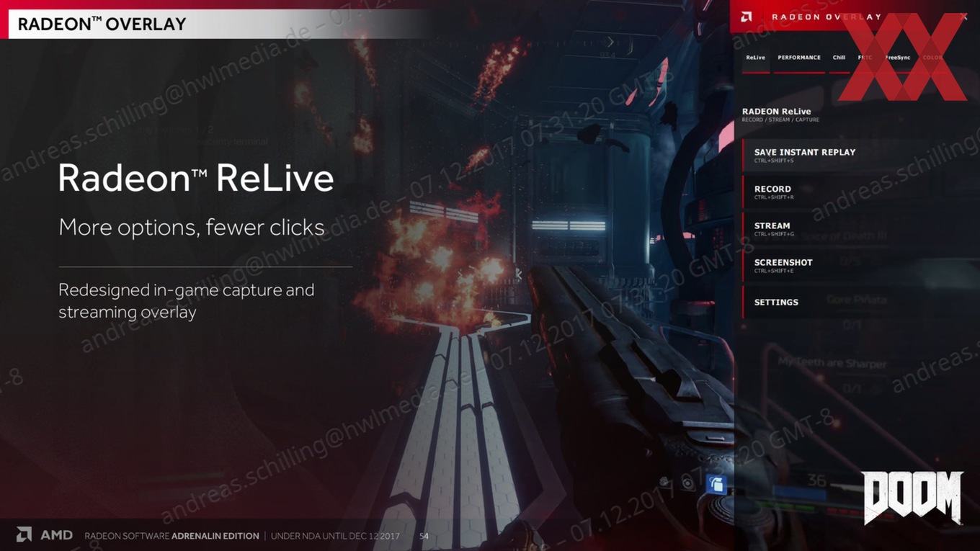Screen dimensions: 980x551
Task: Click 'UNDER NDA UNTIL DEC 12 2017' text
Action: [335, 536]
